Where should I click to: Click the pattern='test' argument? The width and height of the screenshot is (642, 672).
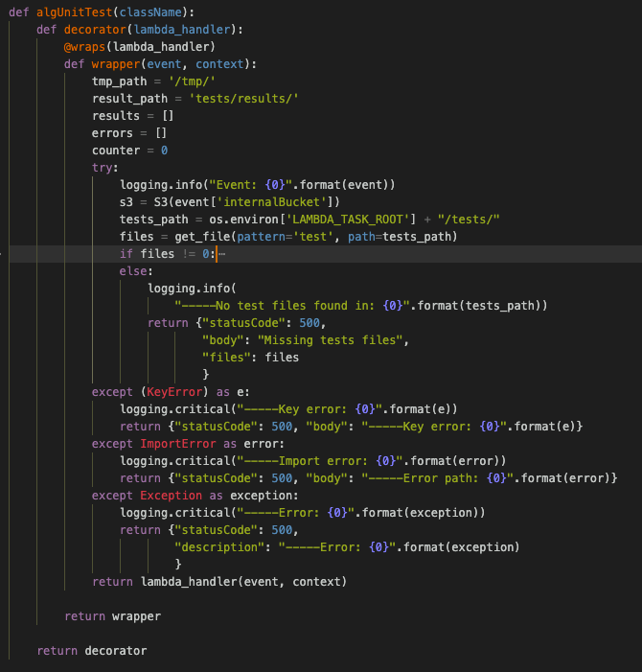tap(286, 237)
